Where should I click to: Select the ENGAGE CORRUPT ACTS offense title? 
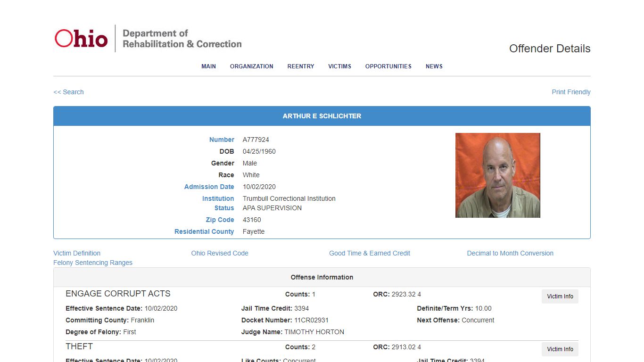(x=118, y=294)
